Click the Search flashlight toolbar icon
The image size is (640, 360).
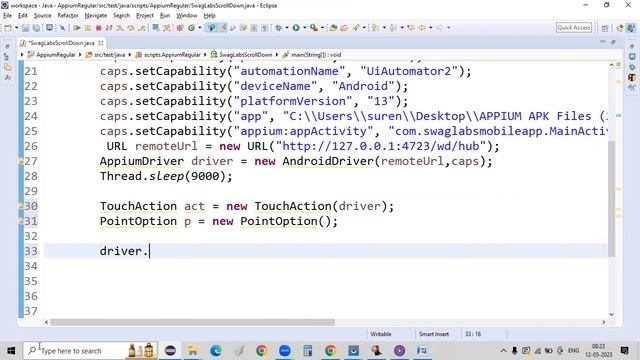point(356,28)
